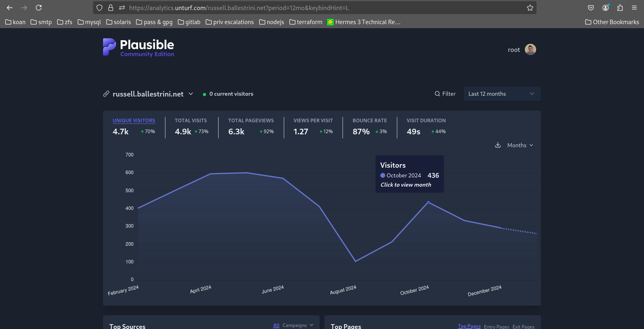Expand the Months interval dropdown

(520, 145)
